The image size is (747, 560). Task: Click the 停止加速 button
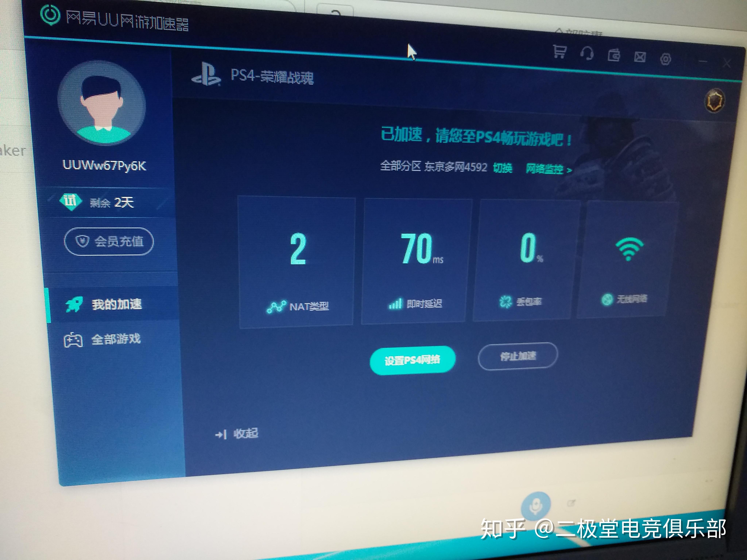coord(518,356)
